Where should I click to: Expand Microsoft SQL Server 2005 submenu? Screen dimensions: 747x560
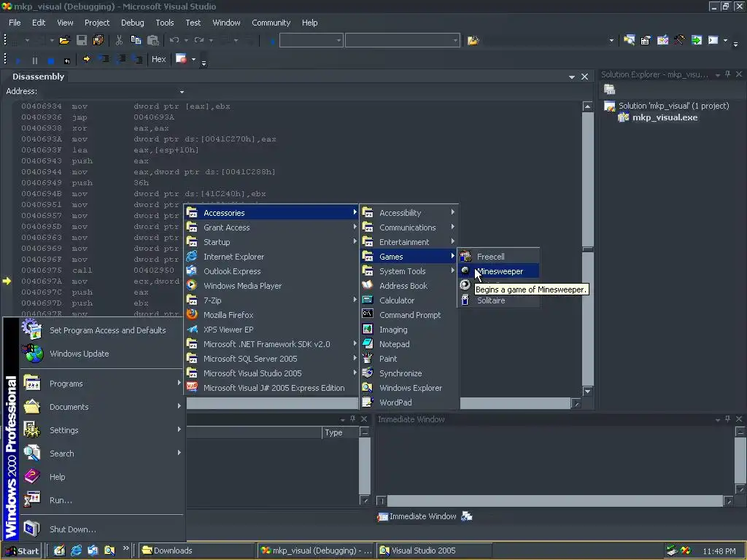pos(271,359)
